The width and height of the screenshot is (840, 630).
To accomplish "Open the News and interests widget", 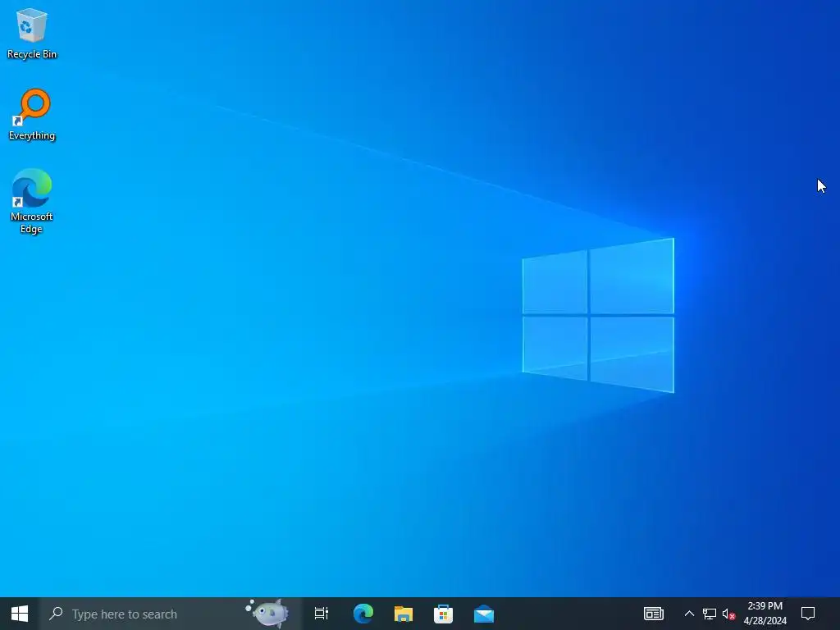I will pos(654,614).
